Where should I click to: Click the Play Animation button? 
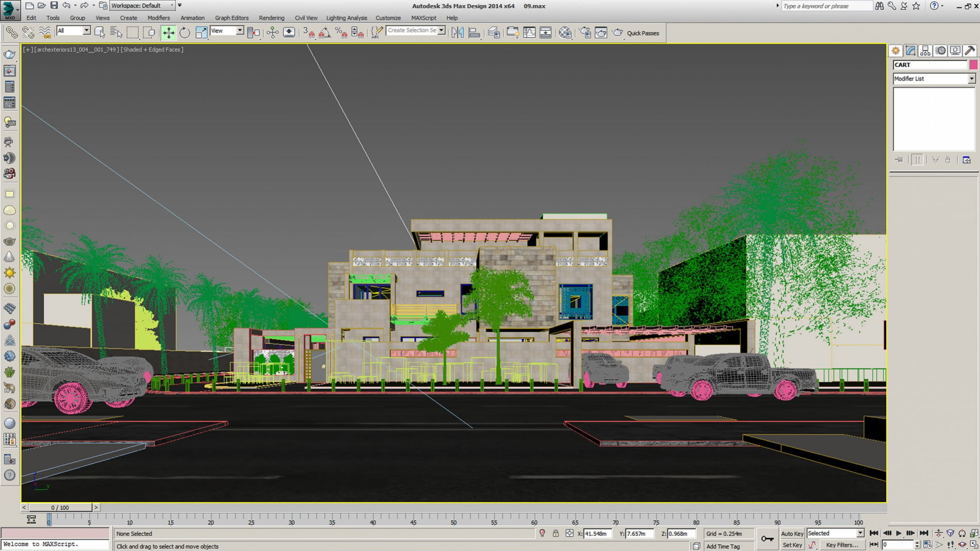click(899, 533)
